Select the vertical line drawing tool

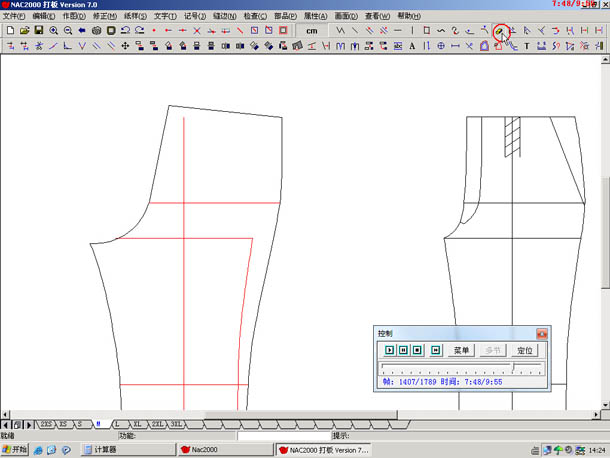(412, 30)
